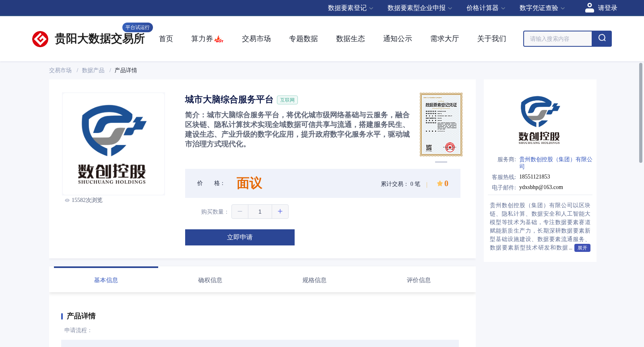The width and height of the screenshot is (644, 347).
Task: Click the 数据产品 breadcrumb link
Action: [x=93, y=71]
